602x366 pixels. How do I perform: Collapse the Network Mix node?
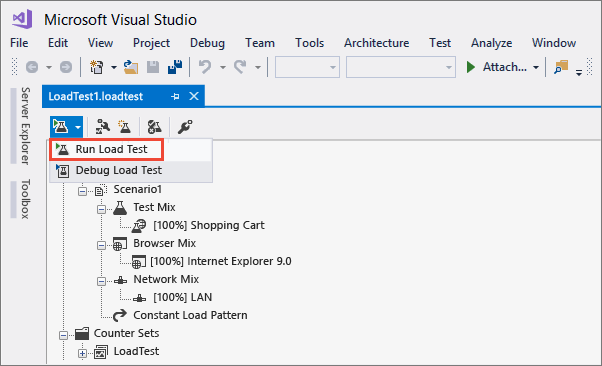coord(101,281)
